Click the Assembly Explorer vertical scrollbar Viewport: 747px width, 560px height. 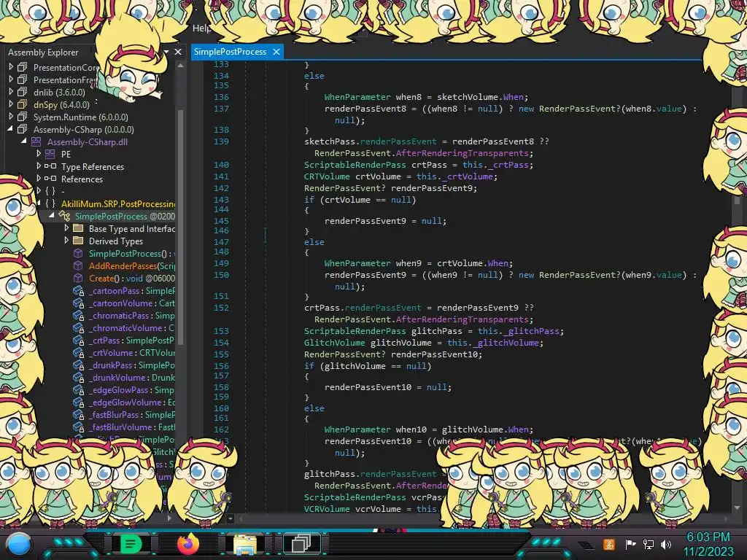point(181,226)
